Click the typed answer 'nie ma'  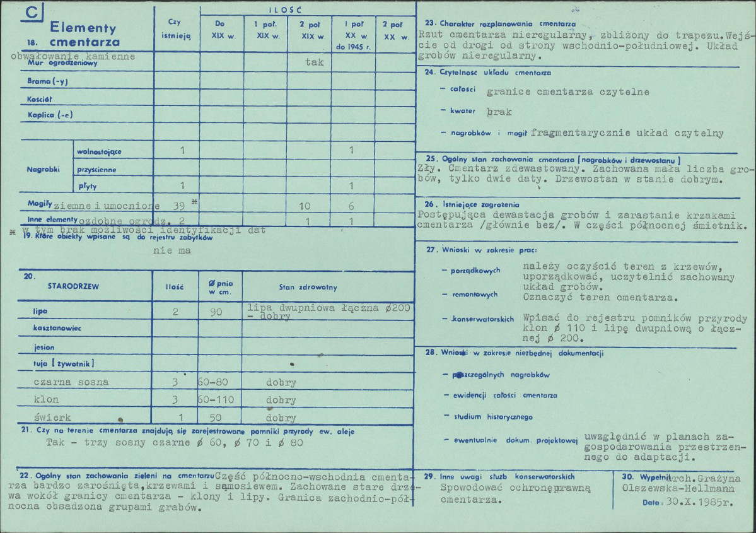(172, 250)
